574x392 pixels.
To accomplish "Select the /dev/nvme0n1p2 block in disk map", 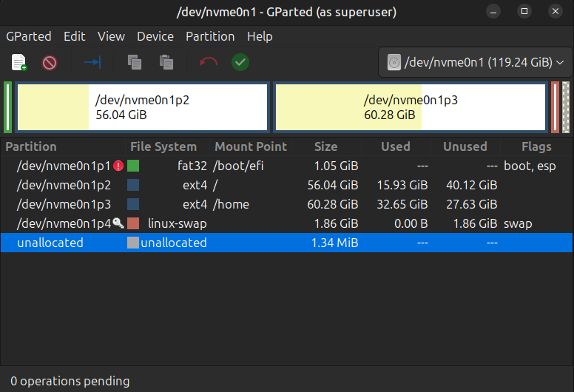I will [142, 107].
